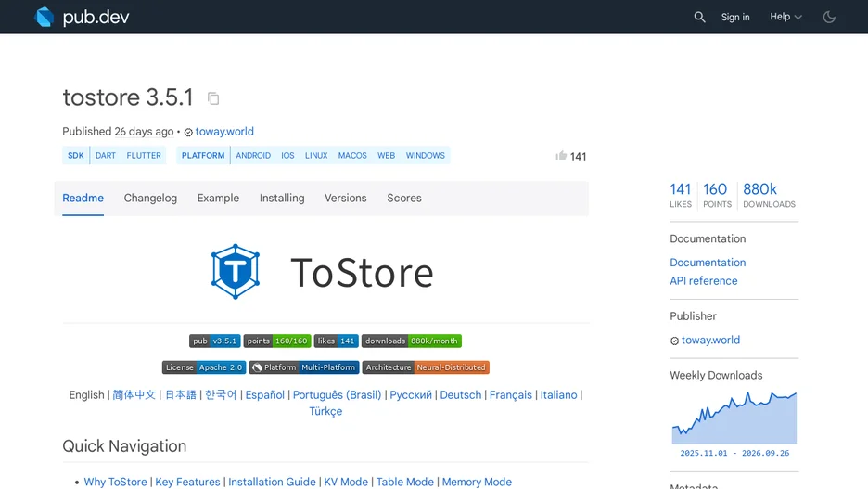Screen dimensions: 868x489
Task: View the Scores tab
Action: (x=404, y=199)
